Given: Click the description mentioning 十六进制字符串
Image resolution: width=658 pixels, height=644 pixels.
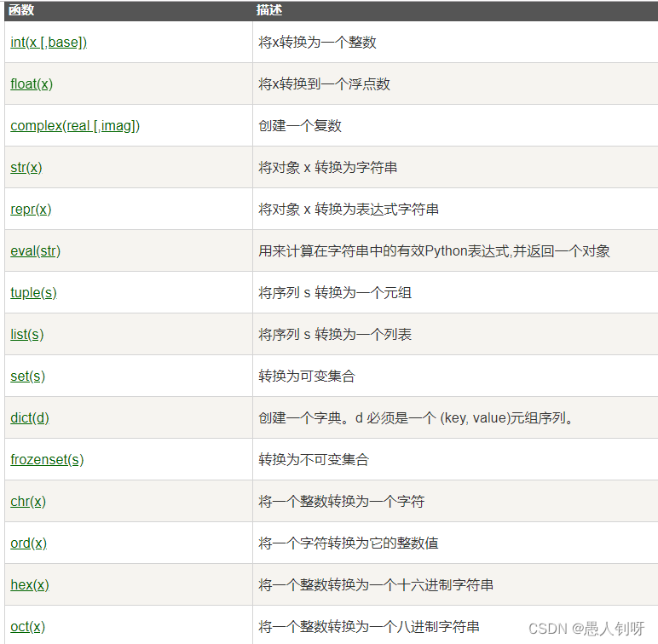Looking at the screenshot, I should [376, 584].
